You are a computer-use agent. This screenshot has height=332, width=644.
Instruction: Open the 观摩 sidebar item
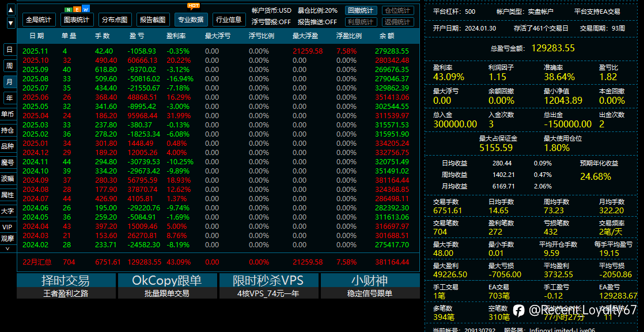tap(7, 238)
